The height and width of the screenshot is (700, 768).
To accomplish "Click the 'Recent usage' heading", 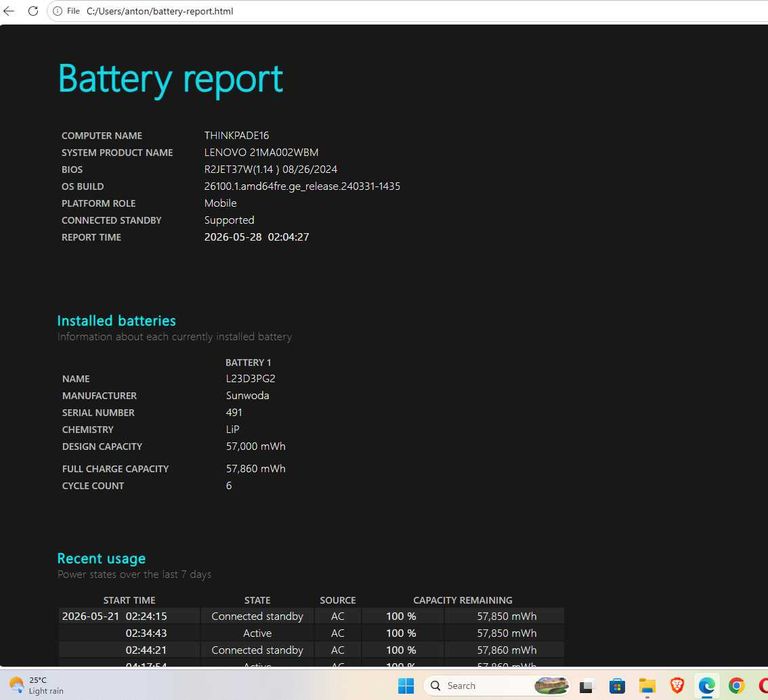I will tap(101, 558).
